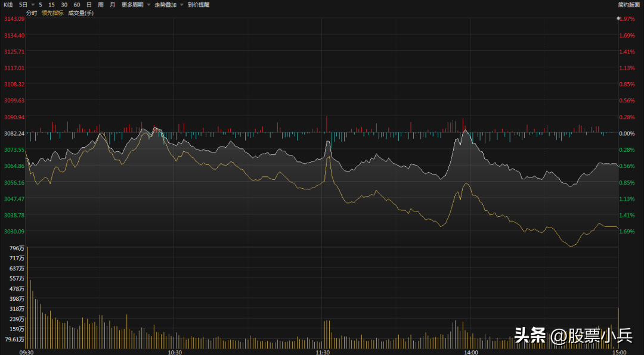Choose the 15-minute period button

tap(51, 5)
